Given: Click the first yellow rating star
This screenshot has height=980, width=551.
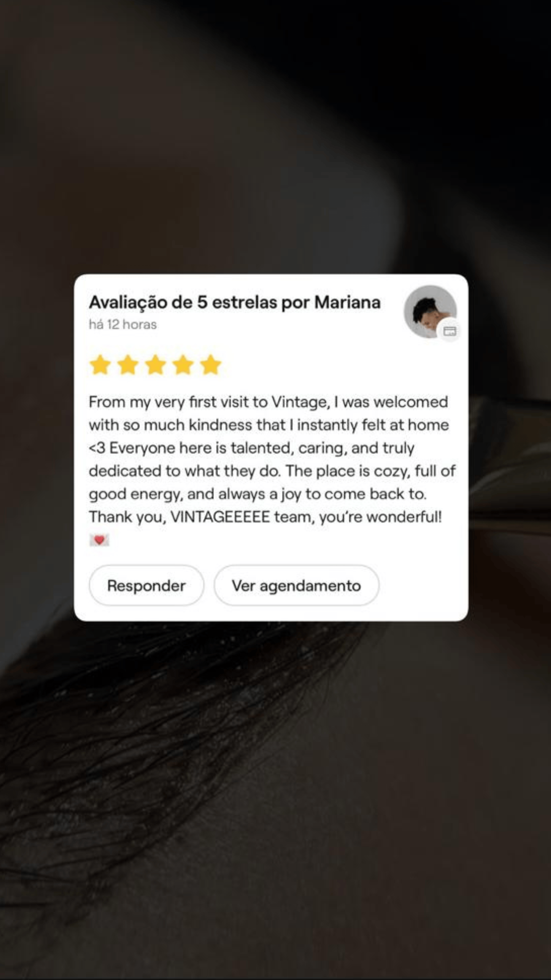Looking at the screenshot, I should [100, 365].
